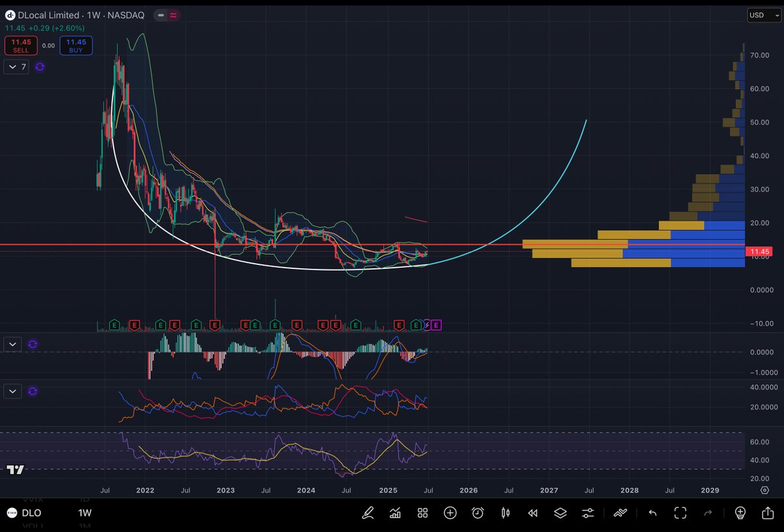The height and width of the screenshot is (532, 784).
Task: Enter fullscreen mode with the corner-brackets icon
Action: point(680,512)
